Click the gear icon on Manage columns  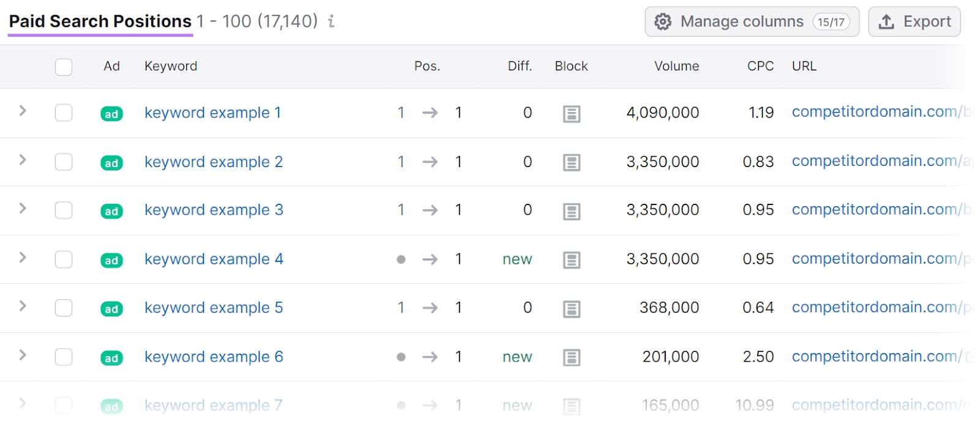[662, 21]
